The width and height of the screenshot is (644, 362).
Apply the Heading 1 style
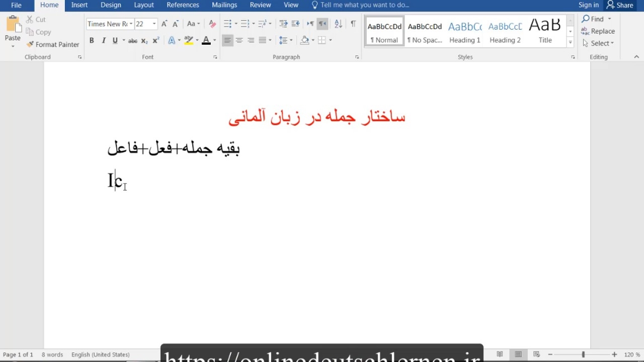coord(465,31)
